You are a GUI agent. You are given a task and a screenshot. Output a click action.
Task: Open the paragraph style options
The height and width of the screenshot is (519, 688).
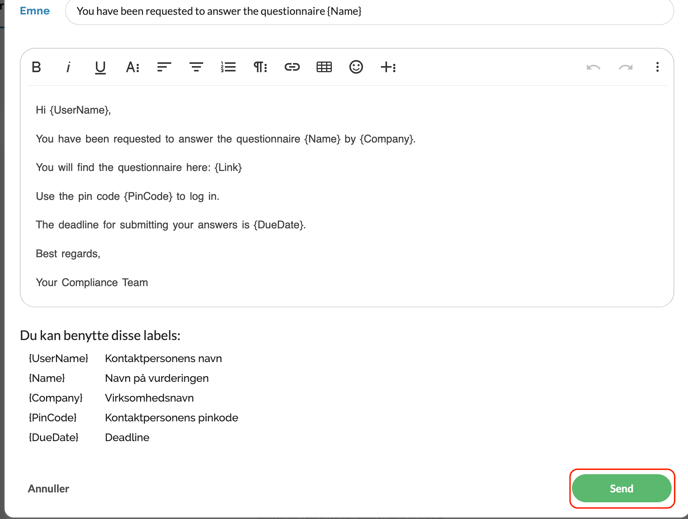click(x=196, y=67)
